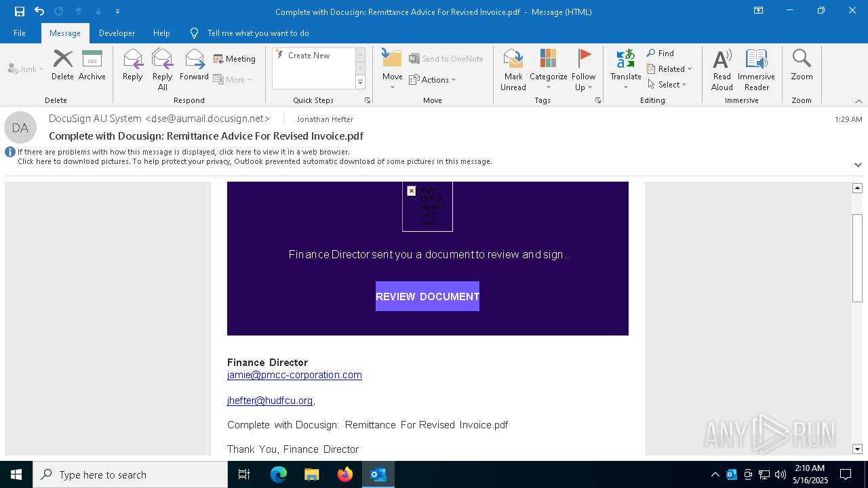Expand the Junk dropdown

click(x=26, y=68)
